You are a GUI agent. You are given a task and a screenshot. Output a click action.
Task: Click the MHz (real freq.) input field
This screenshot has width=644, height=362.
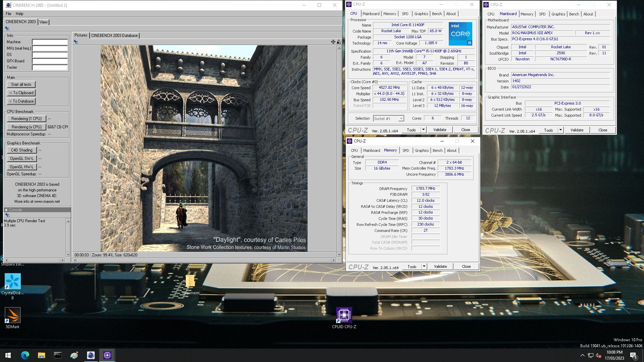pyautogui.click(x=50, y=48)
